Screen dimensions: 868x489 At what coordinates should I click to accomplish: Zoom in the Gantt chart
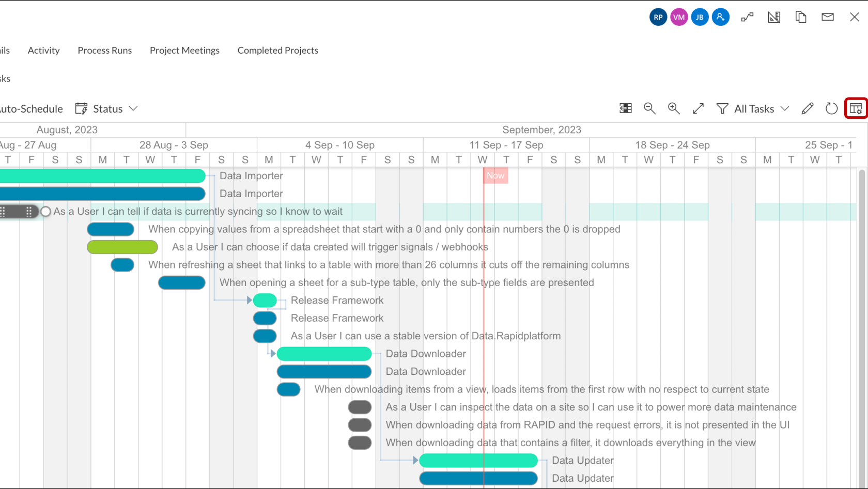[674, 108]
